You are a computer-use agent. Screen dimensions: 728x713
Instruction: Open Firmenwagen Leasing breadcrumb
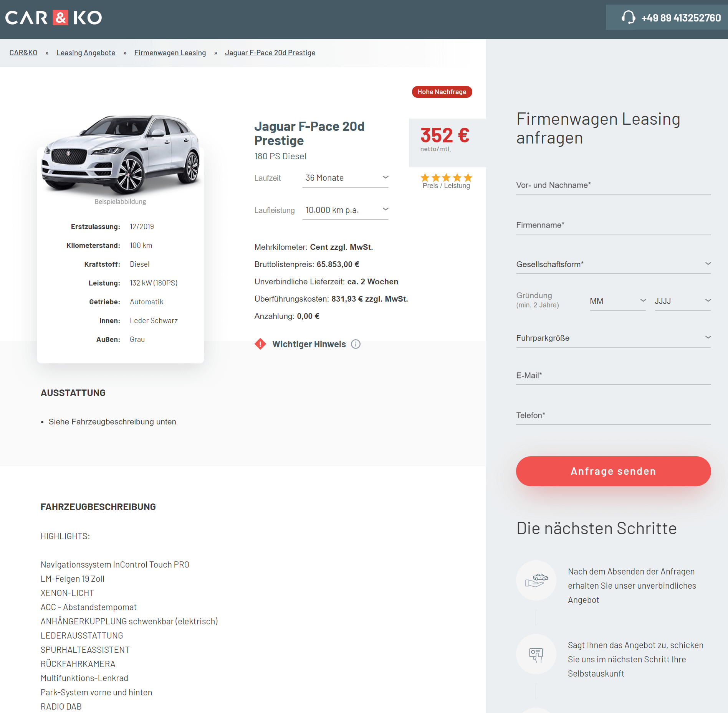click(170, 53)
